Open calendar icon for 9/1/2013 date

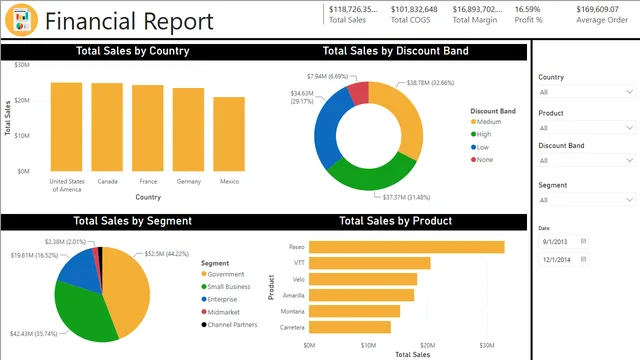click(x=583, y=241)
